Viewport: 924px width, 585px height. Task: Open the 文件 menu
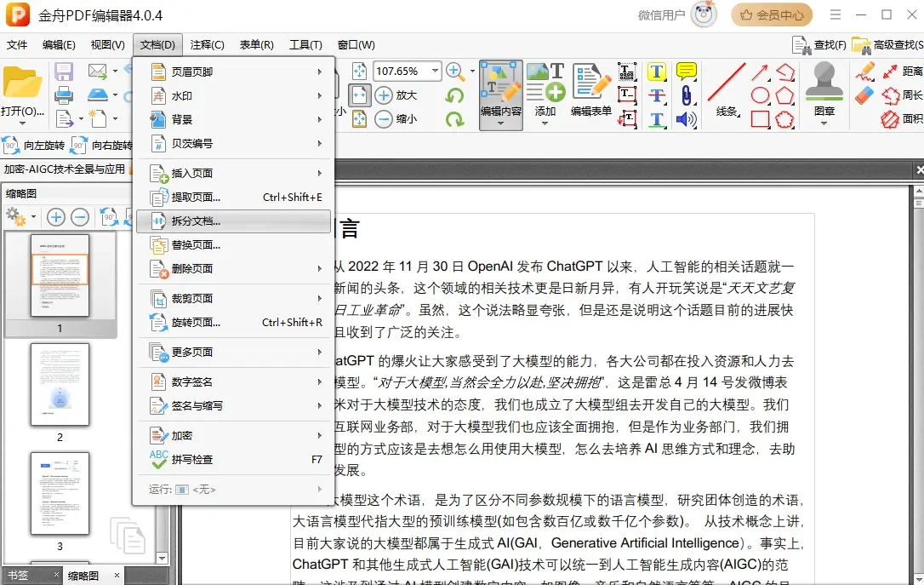coord(16,45)
